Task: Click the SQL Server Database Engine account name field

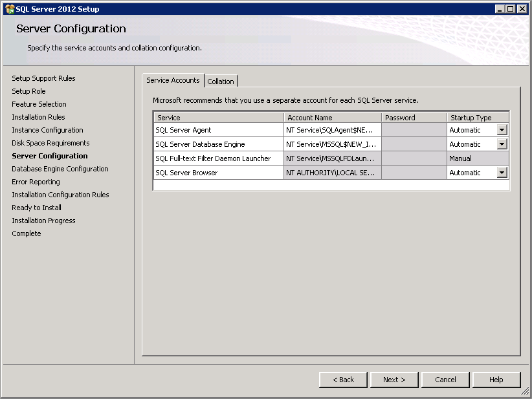Action: pyautogui.click(x=333, y=144)
